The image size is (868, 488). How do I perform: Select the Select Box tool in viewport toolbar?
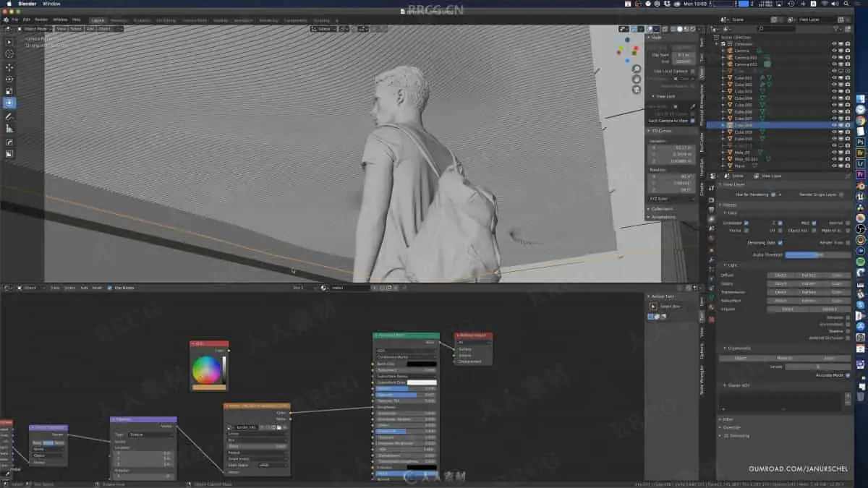pos(9,42)
